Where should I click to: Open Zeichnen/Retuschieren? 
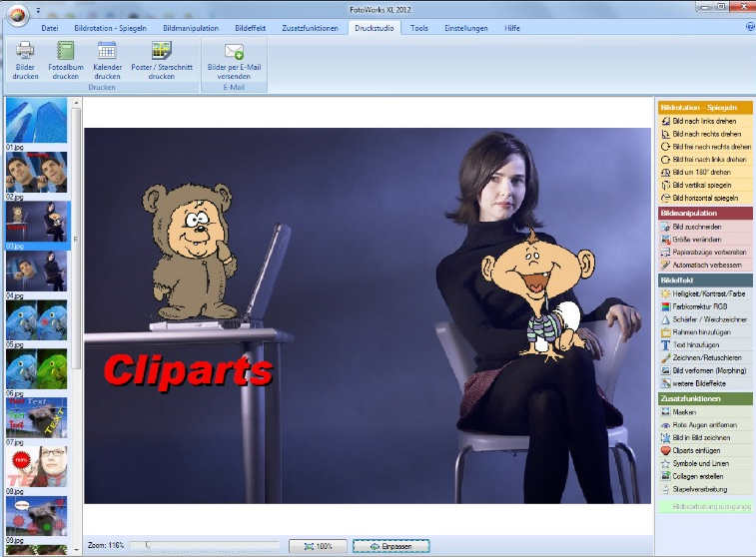704,358
